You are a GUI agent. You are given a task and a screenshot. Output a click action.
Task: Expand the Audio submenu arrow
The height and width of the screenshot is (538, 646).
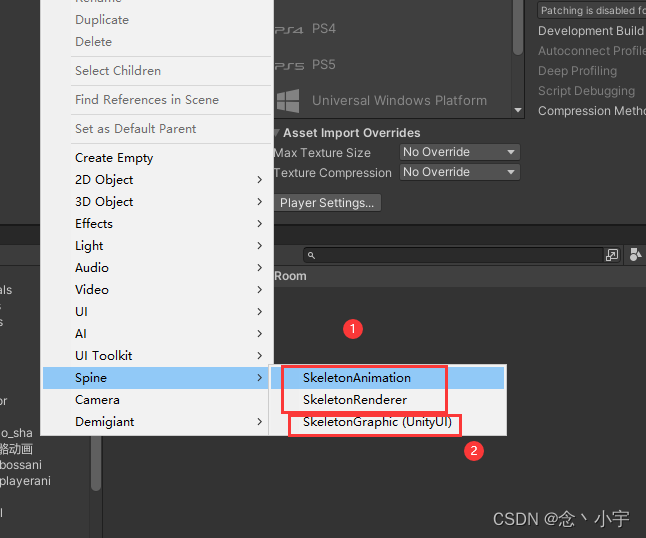click(260, 267)
